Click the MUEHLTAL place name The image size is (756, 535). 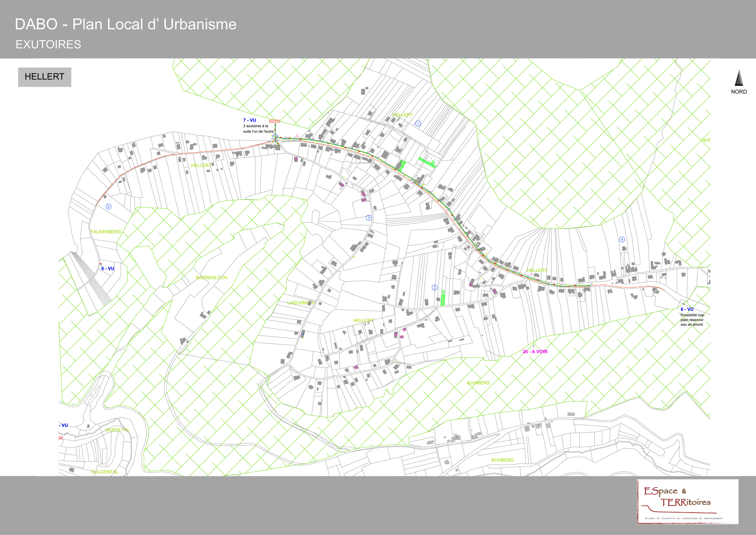(x=117, y=430)
